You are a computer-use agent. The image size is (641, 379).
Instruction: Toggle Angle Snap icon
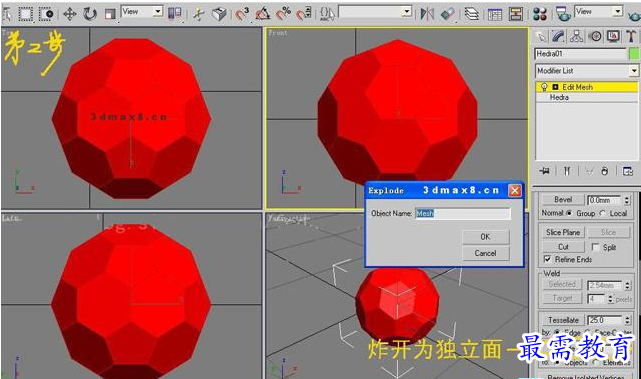(263, 14)
